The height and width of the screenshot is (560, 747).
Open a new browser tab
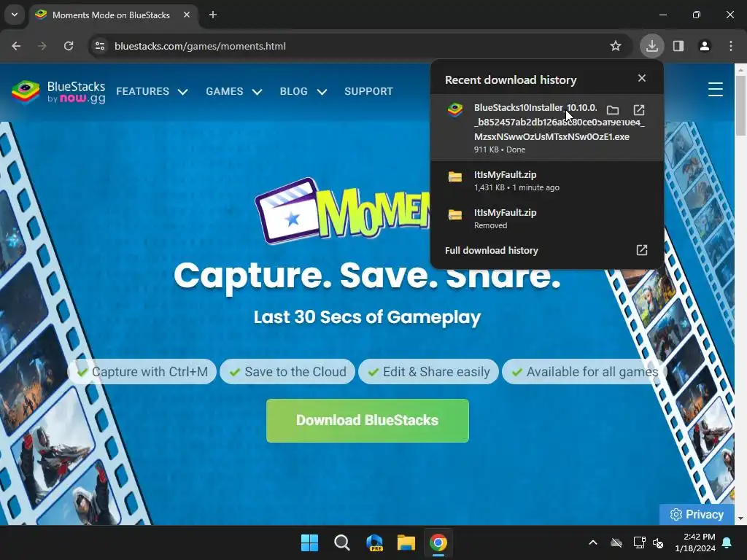click(213, 15)
